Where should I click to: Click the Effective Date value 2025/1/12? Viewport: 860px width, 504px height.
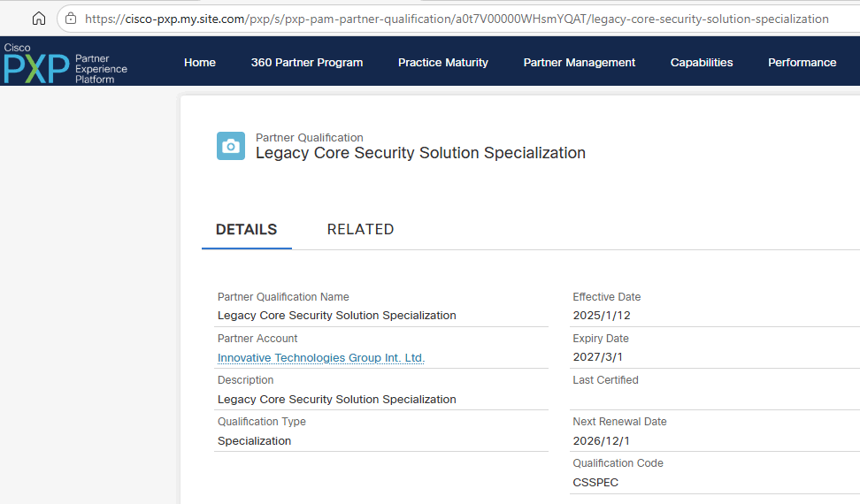[602, 316]
